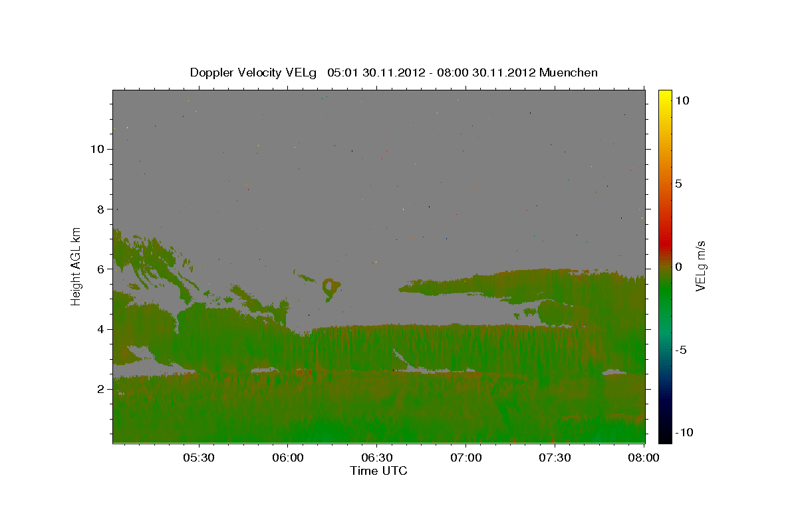Click the colorbar value 10 label
Image resolution: width=798 pixels, height=532 pixels.
tap(681, 100)
